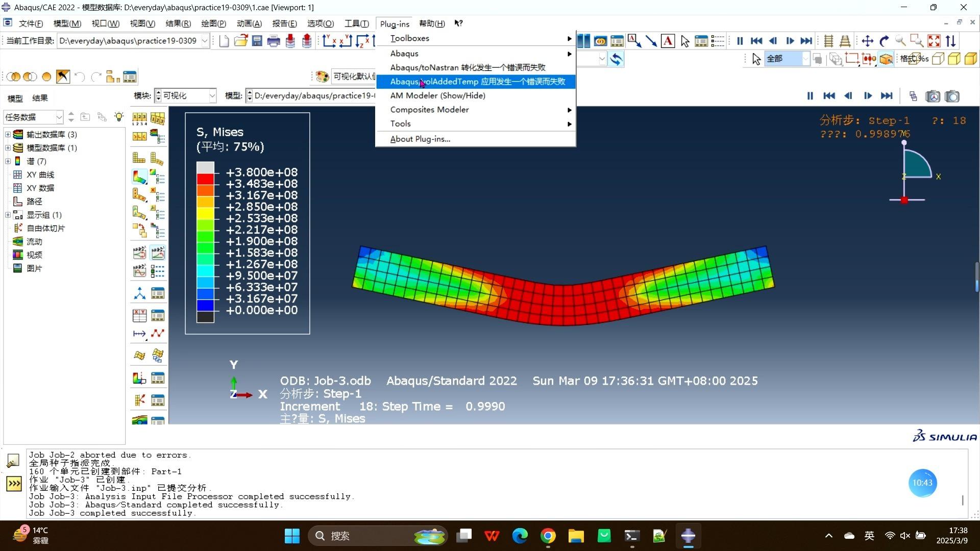Toggle the light bulb filter icon
This screenshot has width=980, height=551.
pos(119,117)
